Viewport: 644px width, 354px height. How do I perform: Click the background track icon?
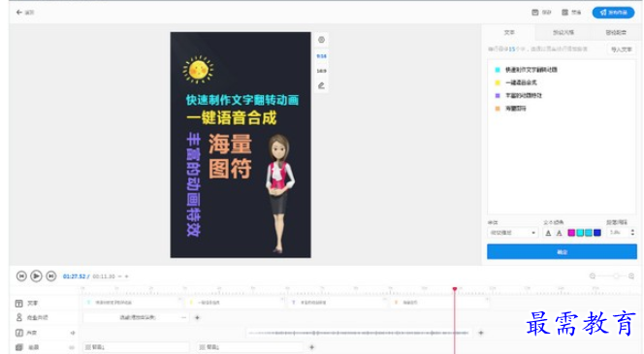coord(18,347)
